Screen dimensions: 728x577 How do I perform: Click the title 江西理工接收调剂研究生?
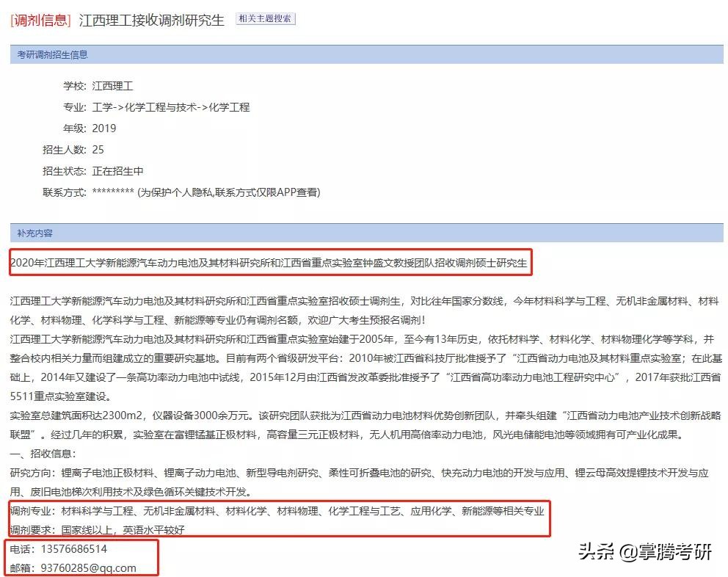(150, 21)
